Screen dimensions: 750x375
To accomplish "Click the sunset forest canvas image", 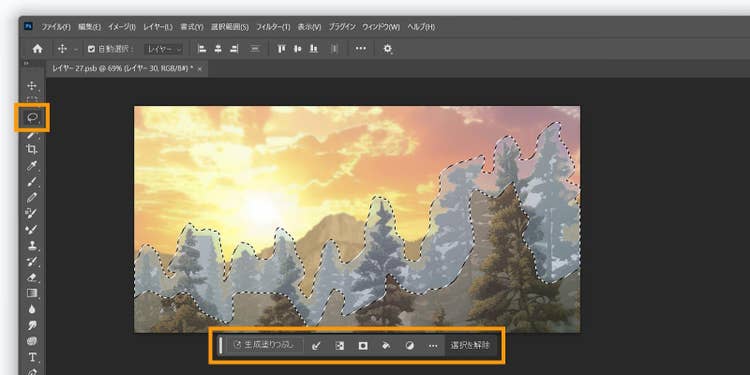I will click(357, 219).
